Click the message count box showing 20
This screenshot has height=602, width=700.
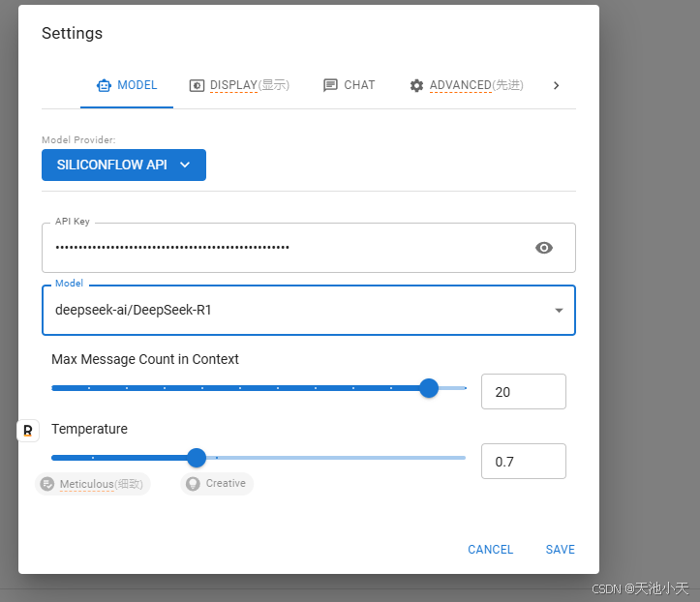click(x=524, y=391)
